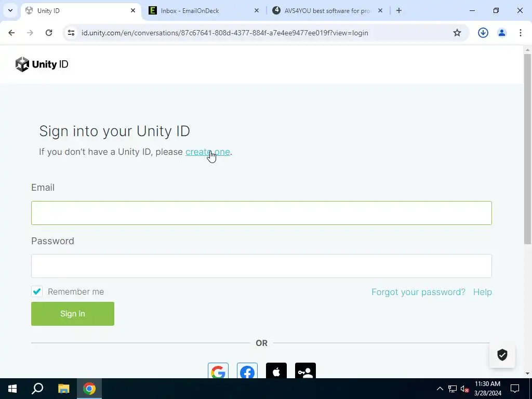Click the vertical page scrollbar thumb
Viewport: 532px width, 399px height.
coord(528,149)
